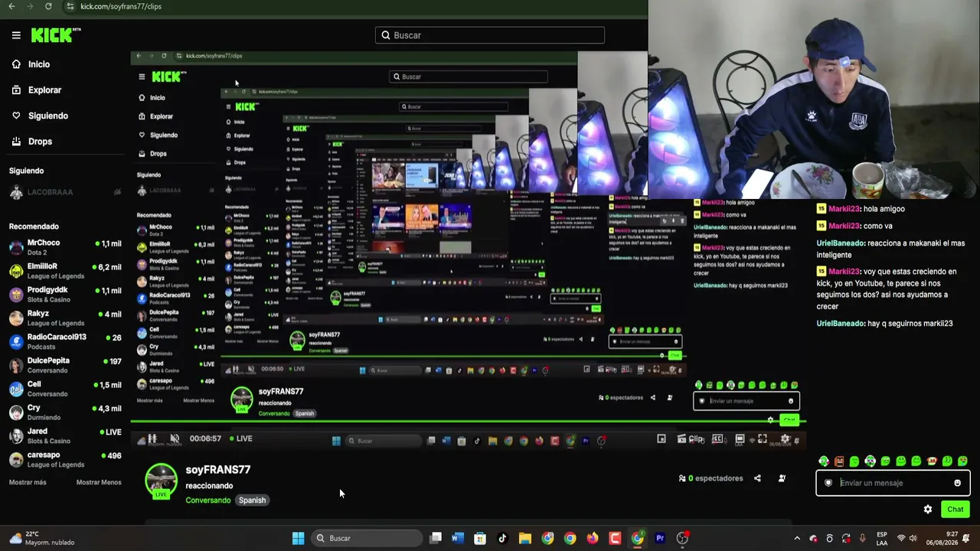Viewport: 980px width, 551px height.
Task: Open Inicio in the sidebar
Action: pyautogui.click(x=31, y=64)
